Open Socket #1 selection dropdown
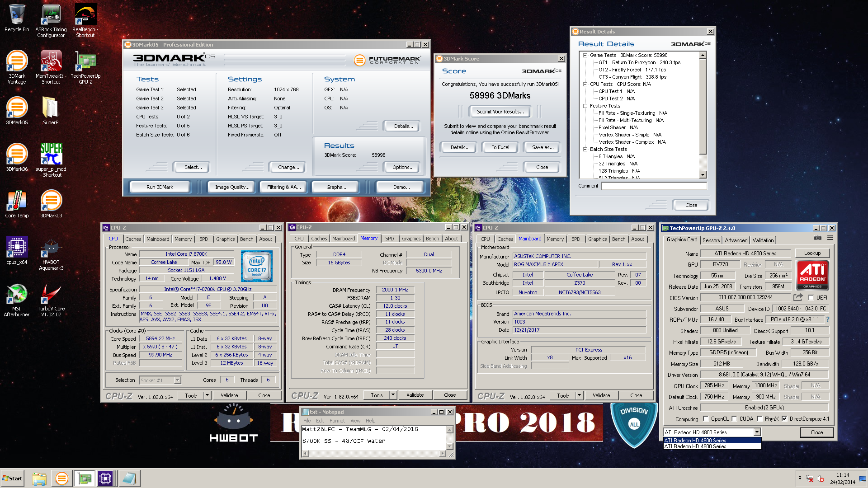This screenshot has height=488, width=868. (x=177, y=380)
